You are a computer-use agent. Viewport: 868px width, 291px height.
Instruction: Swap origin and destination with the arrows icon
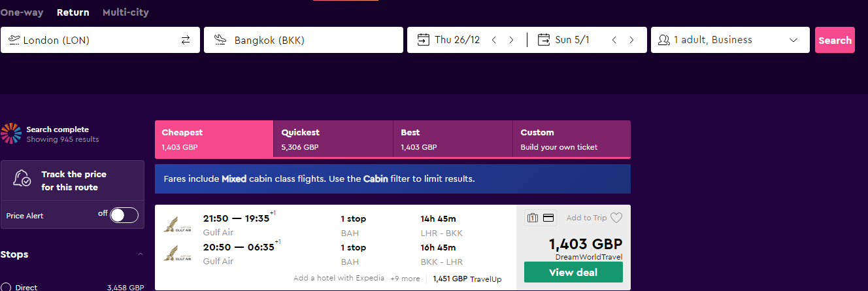point(186,40)
